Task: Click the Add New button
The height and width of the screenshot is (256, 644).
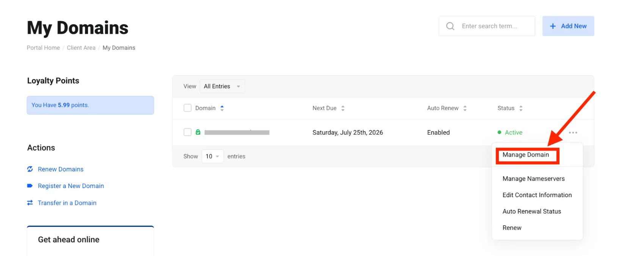Action: coord(568,26)
